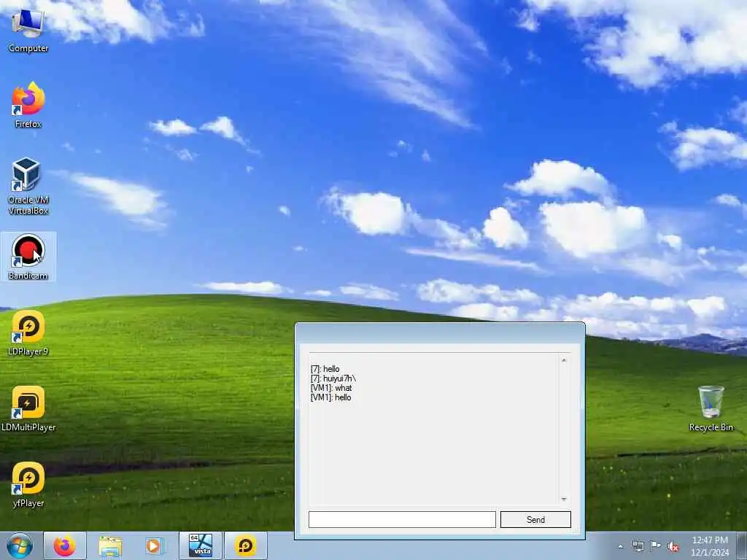747x560 pixels.
Task: Click the chat log scroll up arrow
Action: click(x=564, y=360)
